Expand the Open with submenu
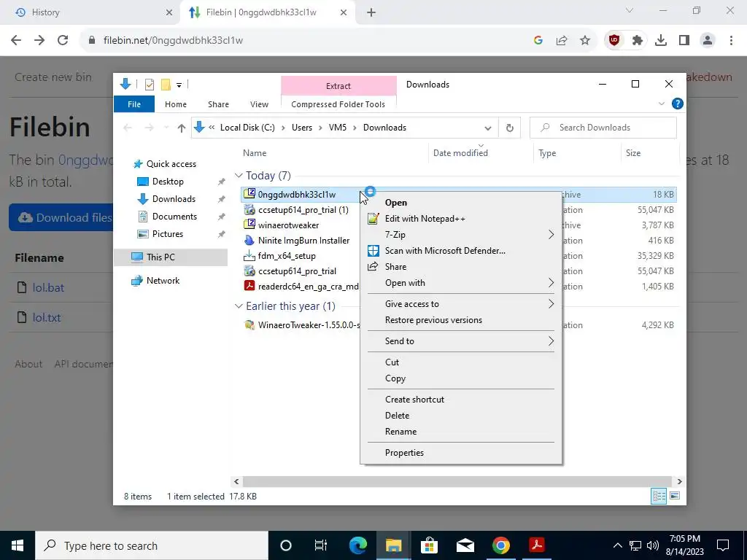The image size is (747, 560). pyautogui.click(x=461, y=283)
